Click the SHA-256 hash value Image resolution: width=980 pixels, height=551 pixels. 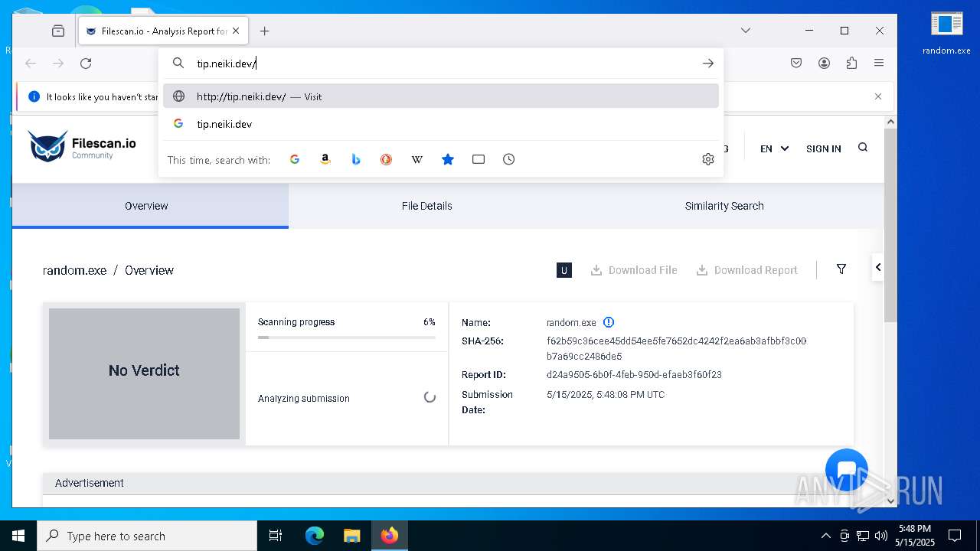click(x=677, y=349)
